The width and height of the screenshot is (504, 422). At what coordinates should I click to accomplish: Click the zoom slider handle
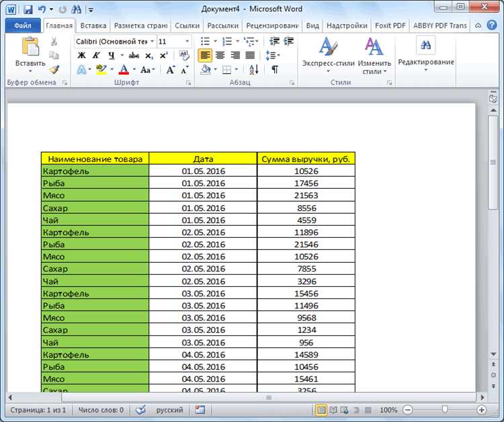coord(445,409)
